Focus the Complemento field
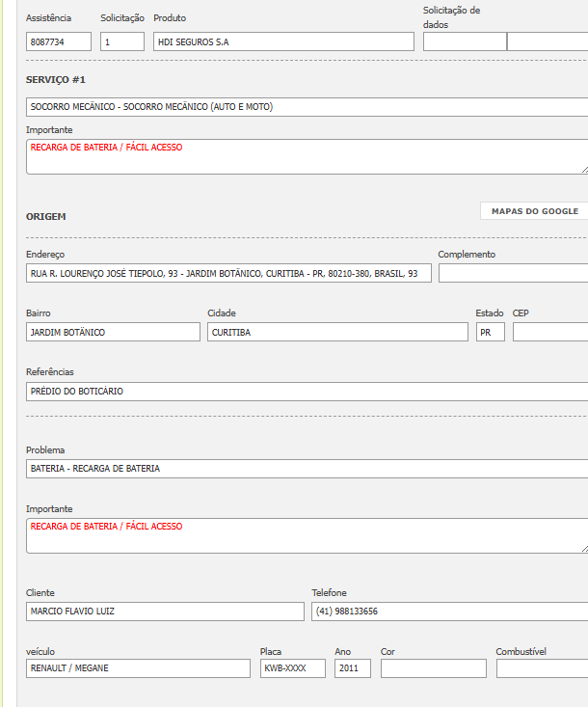The image size is (588, 707). coord(513,273)
